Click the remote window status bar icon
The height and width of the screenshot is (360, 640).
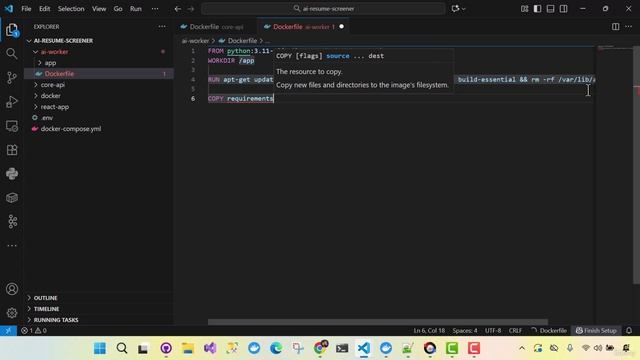tap(8, 331)
